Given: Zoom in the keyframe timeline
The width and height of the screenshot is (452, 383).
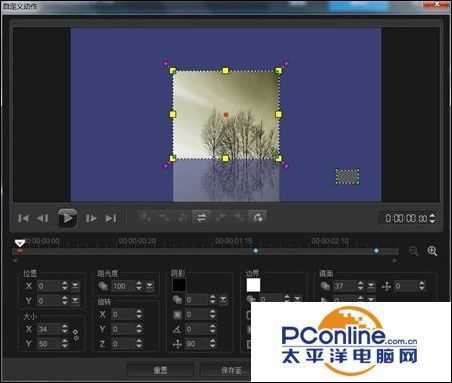Looking at the screenshot, I should pos(432,251).
